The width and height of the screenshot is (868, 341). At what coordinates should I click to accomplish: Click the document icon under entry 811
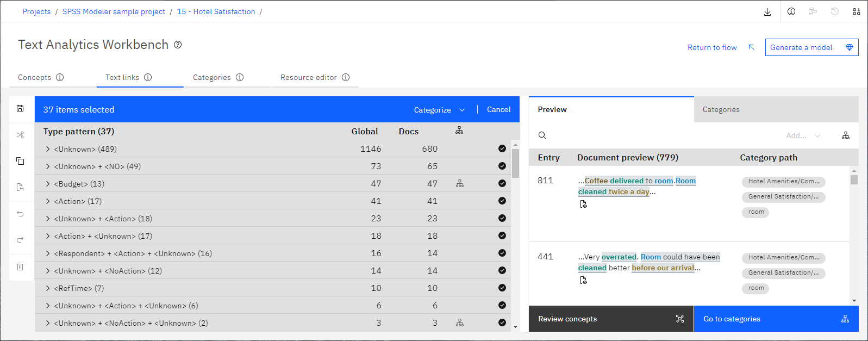[583, 204]
